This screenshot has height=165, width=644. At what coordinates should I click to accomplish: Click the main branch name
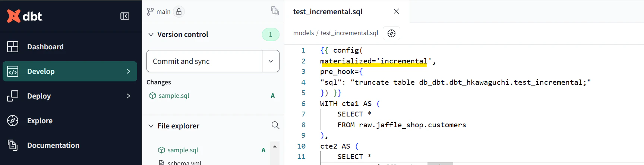point(163,12)
